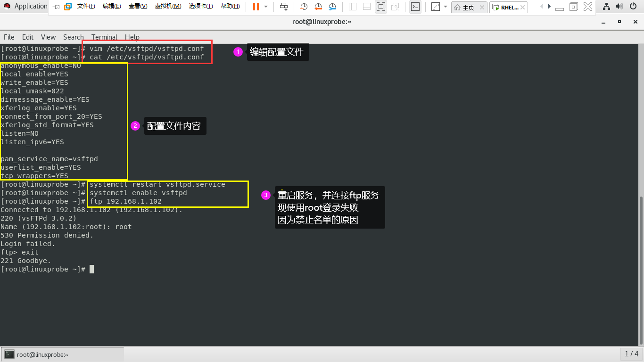Click the Unity mode icon
Viewport: 644px width, 362px height.
pyautogui.click(x=395, y=7)
